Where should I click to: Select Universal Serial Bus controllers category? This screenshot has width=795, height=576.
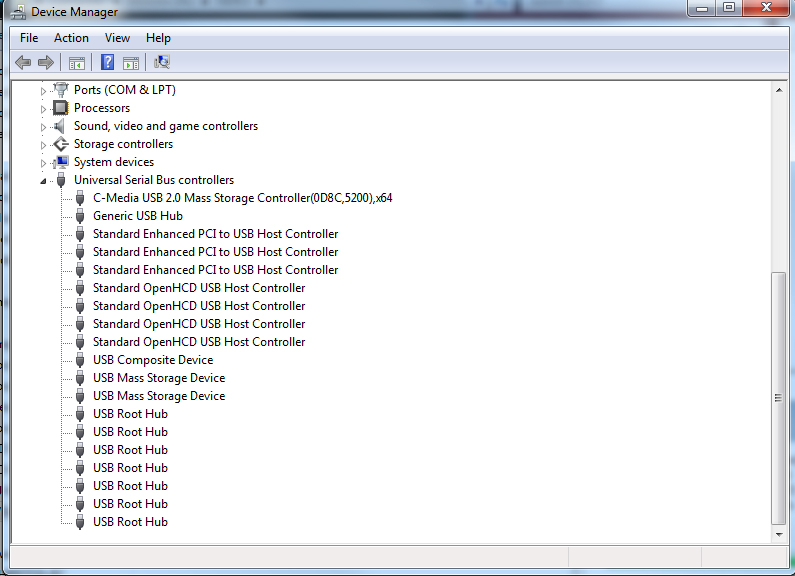pyautogui.click(x=154, y=180)
